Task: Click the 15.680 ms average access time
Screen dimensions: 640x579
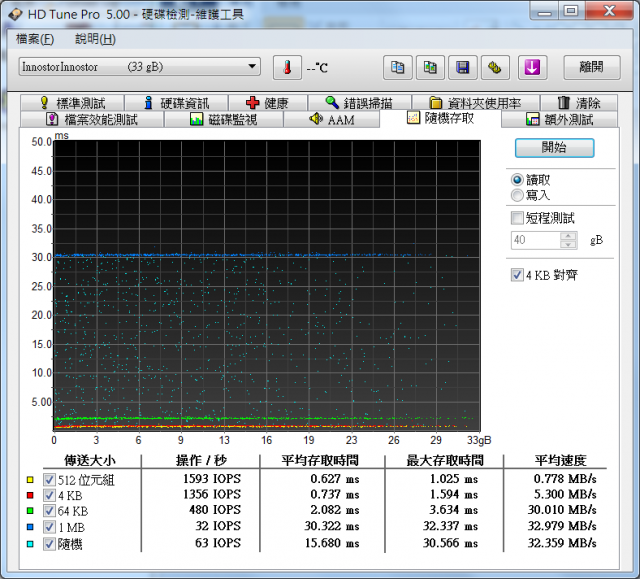Action: click(332, 543)
